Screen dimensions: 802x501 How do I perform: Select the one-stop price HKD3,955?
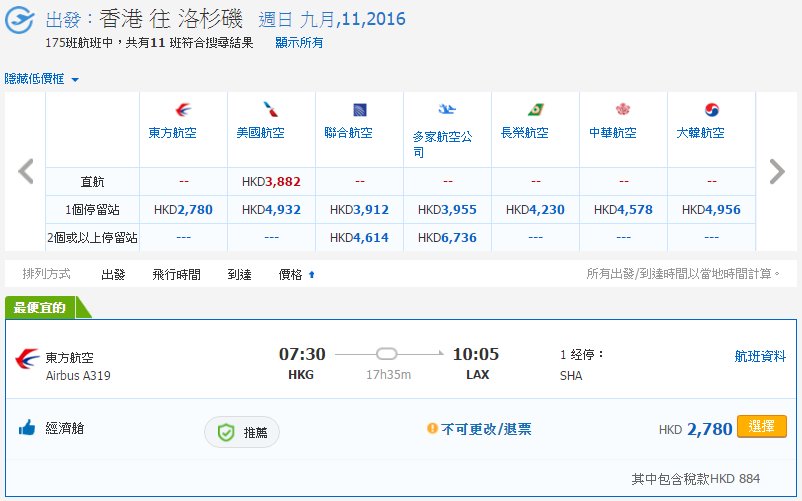coord(447,210)
